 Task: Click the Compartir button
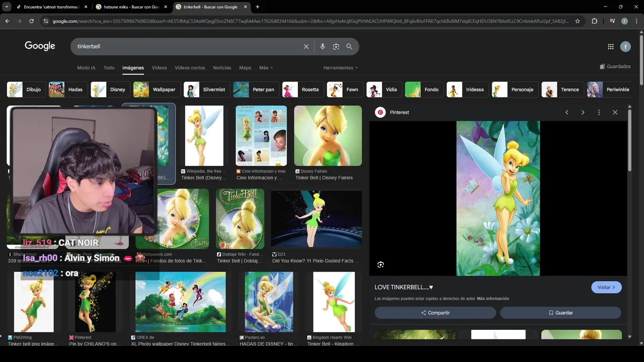tap(435, 313)
